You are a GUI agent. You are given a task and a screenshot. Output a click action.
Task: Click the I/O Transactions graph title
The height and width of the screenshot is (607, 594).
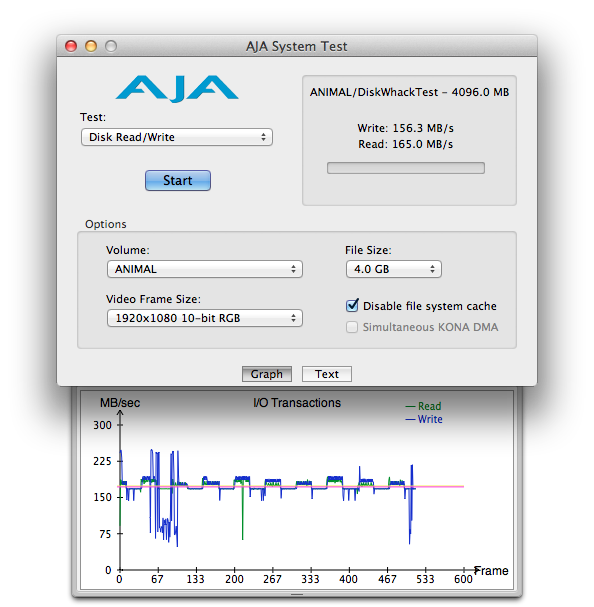[297, 403]
